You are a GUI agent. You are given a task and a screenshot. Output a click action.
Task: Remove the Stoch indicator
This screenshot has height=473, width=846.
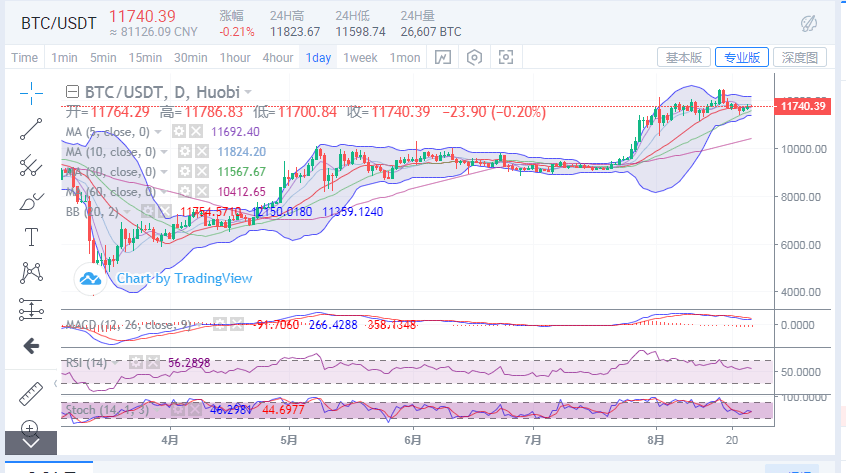coord(195,410)
